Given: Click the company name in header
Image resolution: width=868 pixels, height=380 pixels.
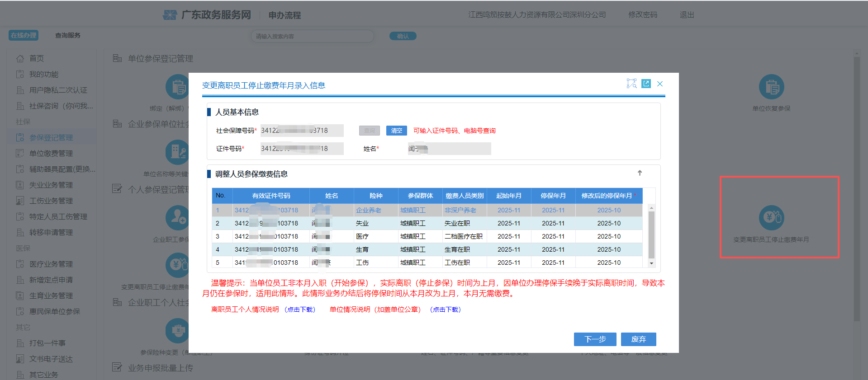Looking at the screenshot, I should tap(537, 15).
